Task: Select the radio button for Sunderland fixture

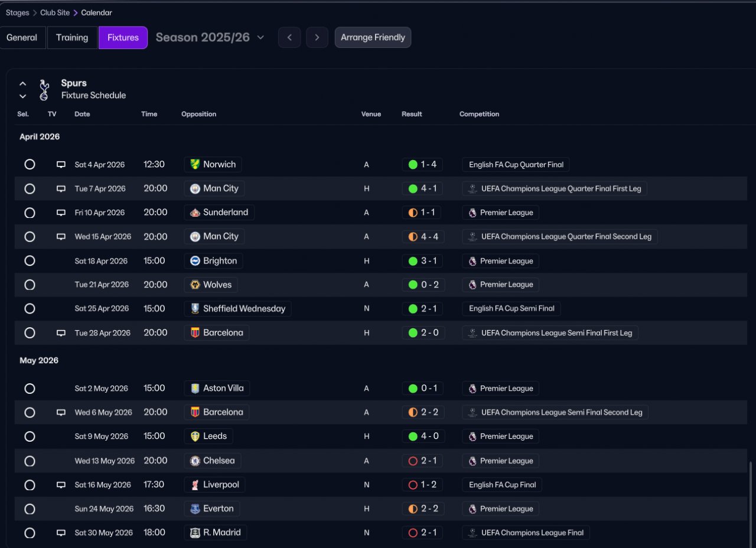Action: click(x=30, y=213)
